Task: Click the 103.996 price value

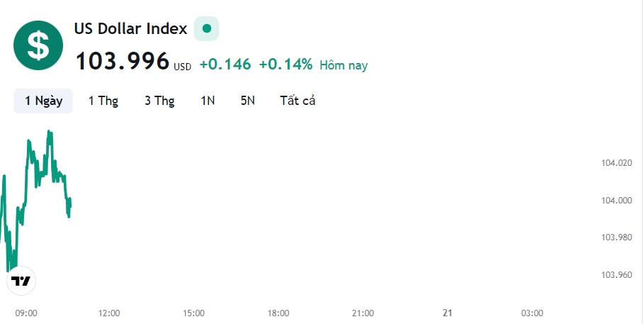Action: pyautogui.click(x=123, y=61)
